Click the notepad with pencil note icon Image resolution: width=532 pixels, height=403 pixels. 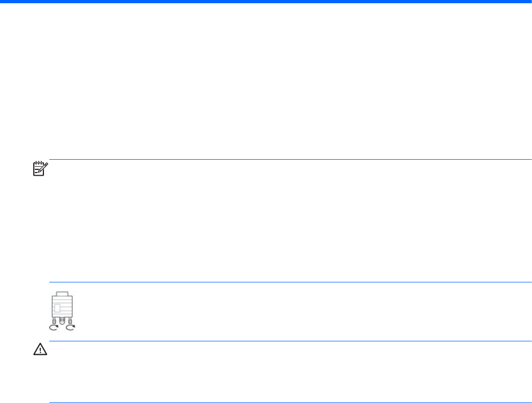(40, 168)
